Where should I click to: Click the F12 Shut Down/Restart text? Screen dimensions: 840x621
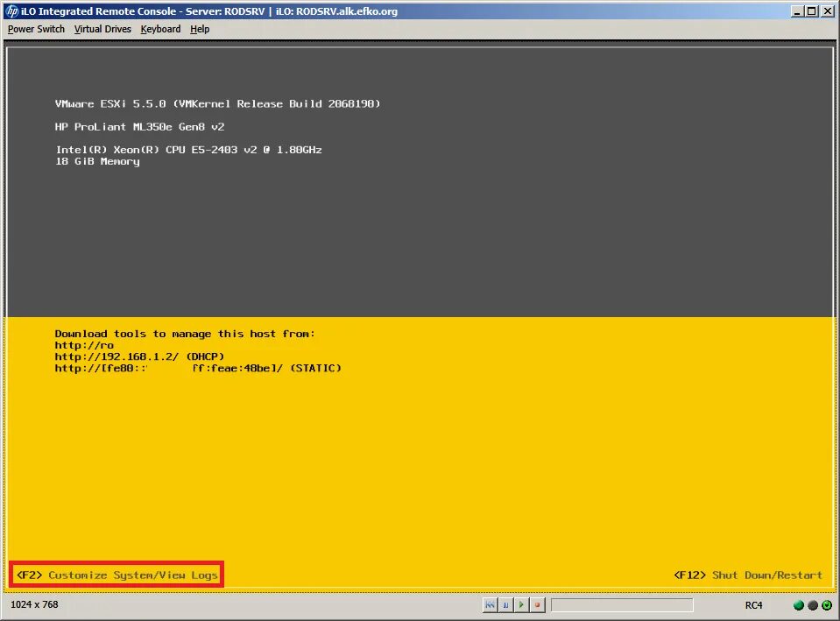coord(748,575)
